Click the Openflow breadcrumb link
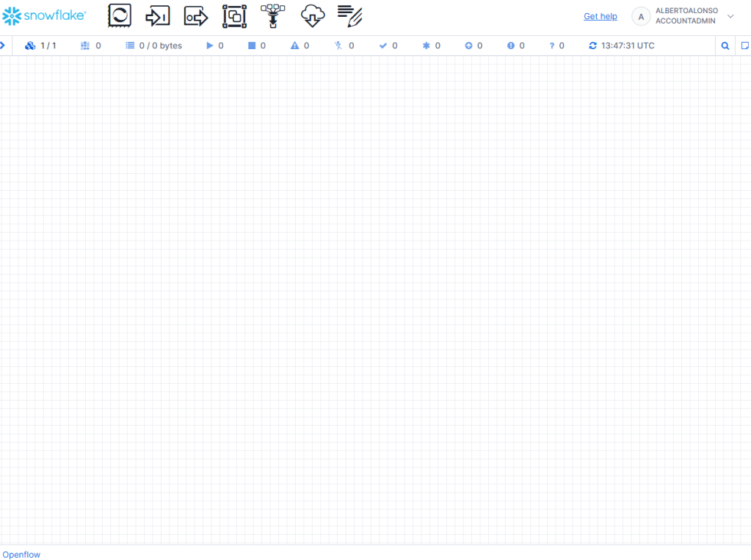The width and height of the screenshot is (751, 560). point(21,554)
